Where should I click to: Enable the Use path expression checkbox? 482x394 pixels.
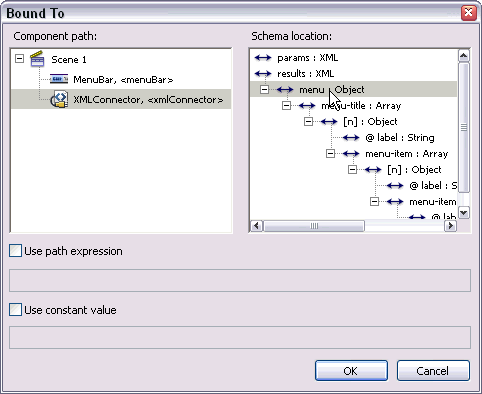coord(15,251)
